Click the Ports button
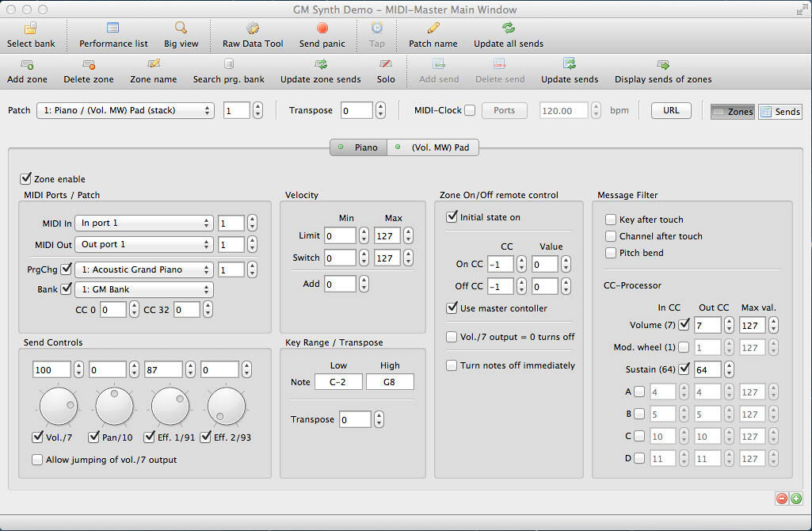This screenshot has height=531, width=812. point(505,110)
